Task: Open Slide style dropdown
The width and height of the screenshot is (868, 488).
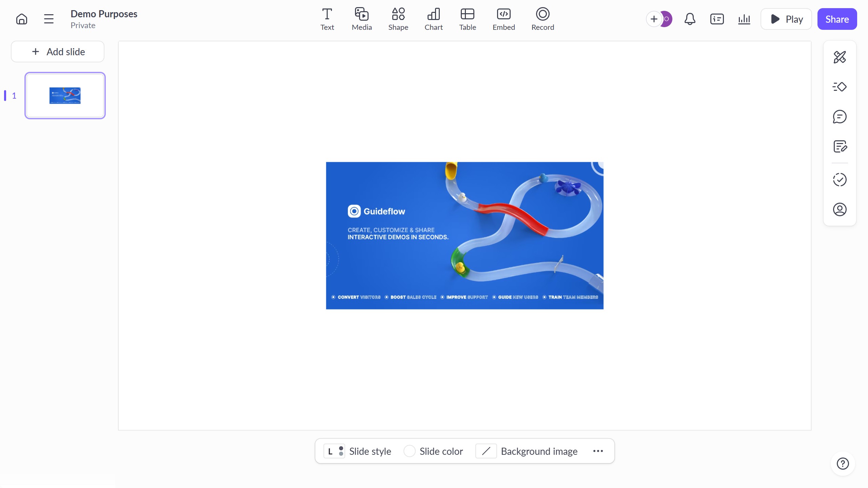Action: pos(357,451)
